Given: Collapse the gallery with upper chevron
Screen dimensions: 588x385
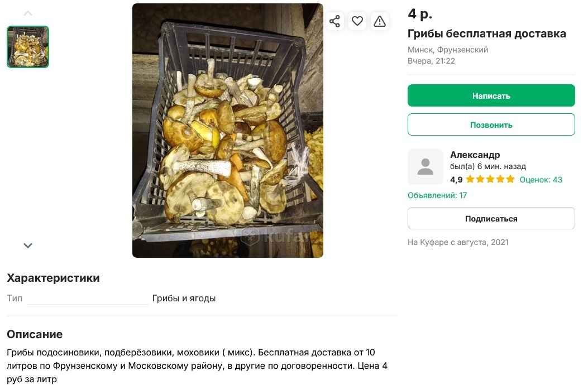Looking at the screenshot, I should coord(28,12).
